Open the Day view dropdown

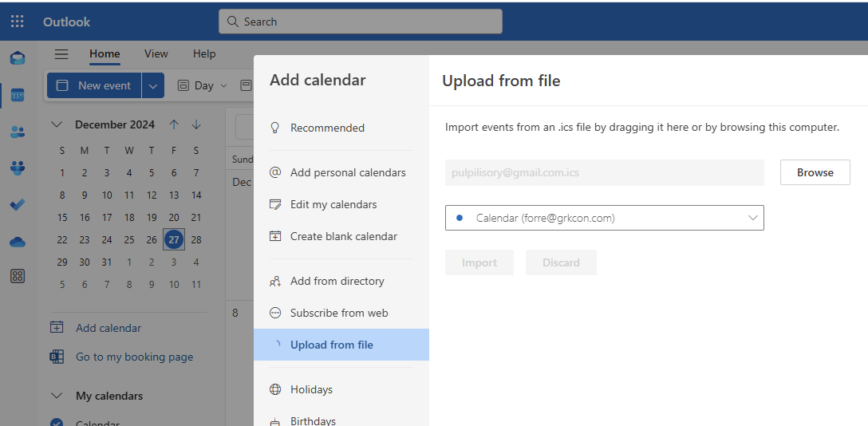(x=223, y=85)
